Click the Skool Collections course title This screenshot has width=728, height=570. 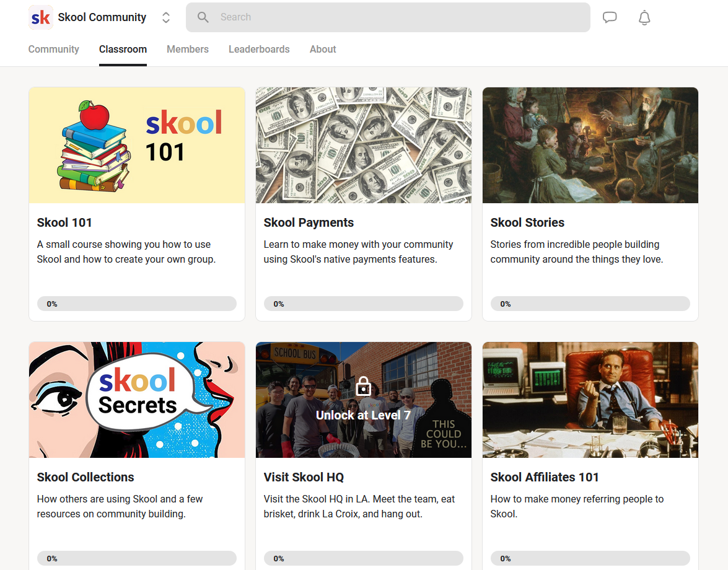click(86, 477)
